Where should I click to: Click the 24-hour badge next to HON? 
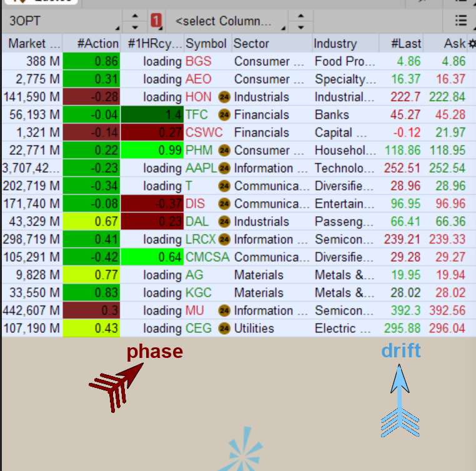(224, 97)
